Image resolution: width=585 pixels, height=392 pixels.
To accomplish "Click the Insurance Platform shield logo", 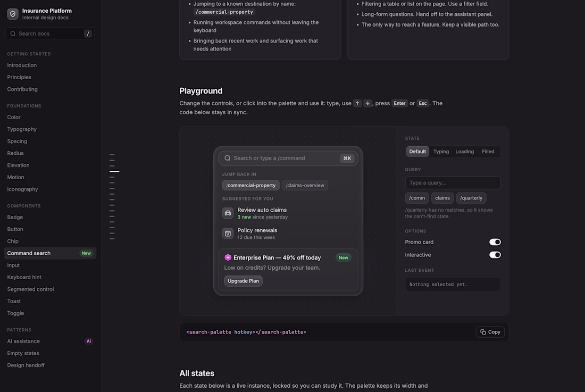I will click(13, 14).
